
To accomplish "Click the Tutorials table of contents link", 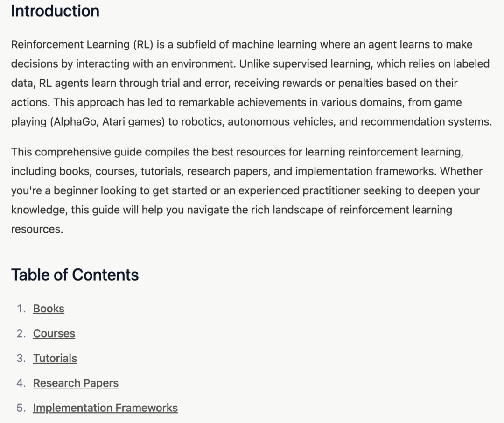I will [55, 358].
